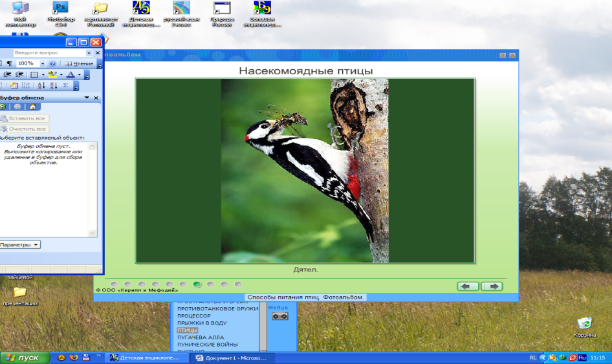The width and height of the screenshot is (612, 364).
Task: Select the fourth photo album slide dot
Action: click(155, 284)
